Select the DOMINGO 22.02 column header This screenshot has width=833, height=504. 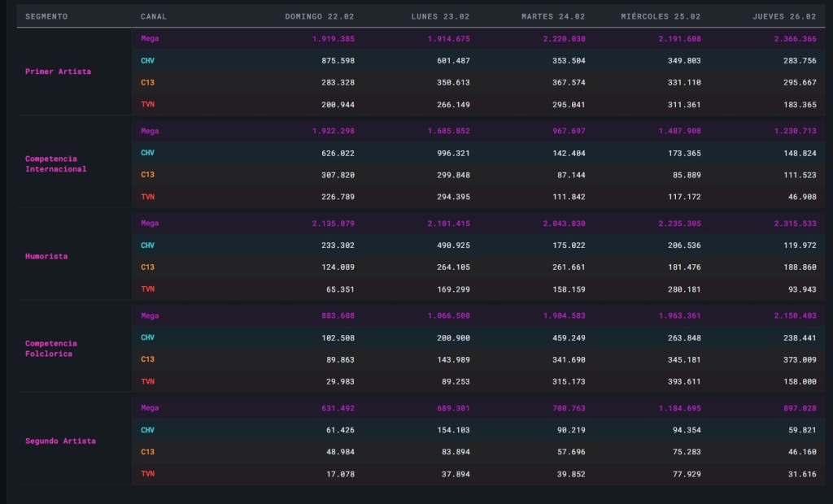(x=319, y=16)
